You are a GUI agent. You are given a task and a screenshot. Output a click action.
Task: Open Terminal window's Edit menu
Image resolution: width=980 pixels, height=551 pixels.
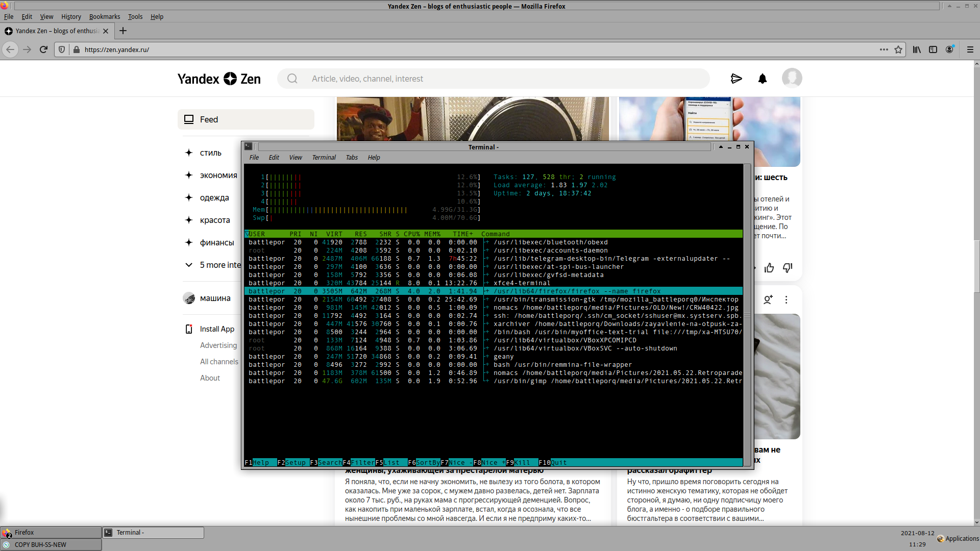pos(274,158)
